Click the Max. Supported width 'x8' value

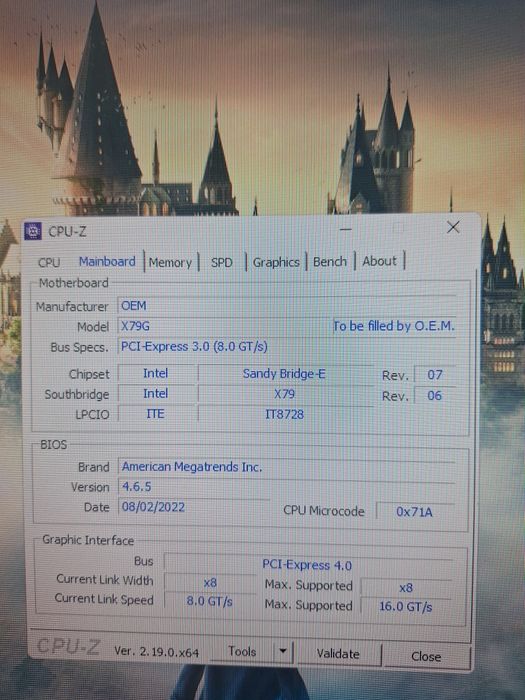click(406, 588)
